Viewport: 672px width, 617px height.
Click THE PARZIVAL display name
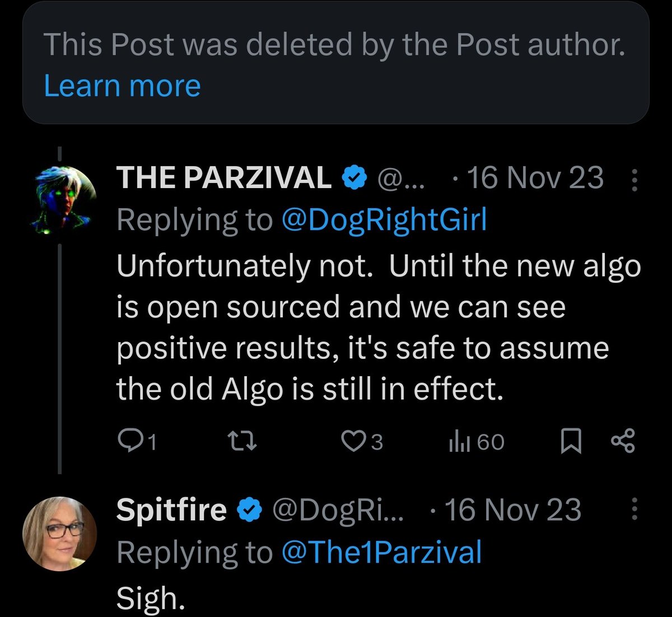pos(223,179)
